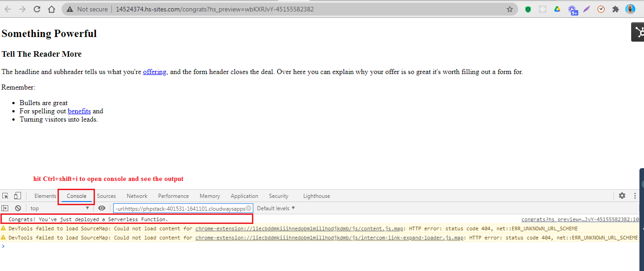
Task: Click the offering hyperlink
Action: [x=155, y=72]
